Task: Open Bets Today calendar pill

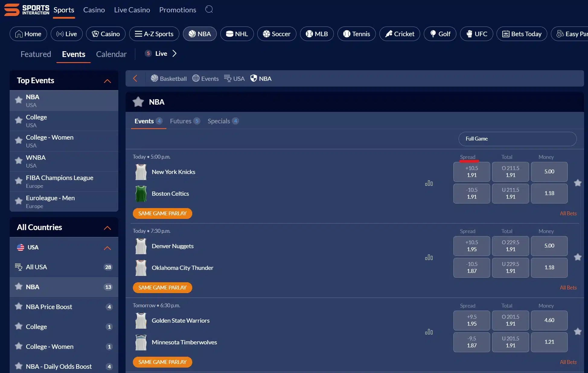Action: click(522, 34)
